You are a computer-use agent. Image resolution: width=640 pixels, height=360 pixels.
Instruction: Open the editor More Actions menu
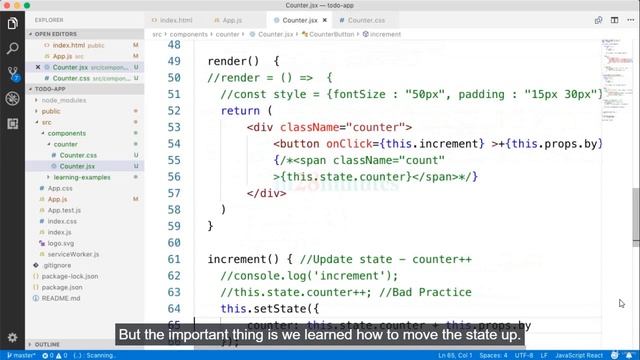point(631,20)
